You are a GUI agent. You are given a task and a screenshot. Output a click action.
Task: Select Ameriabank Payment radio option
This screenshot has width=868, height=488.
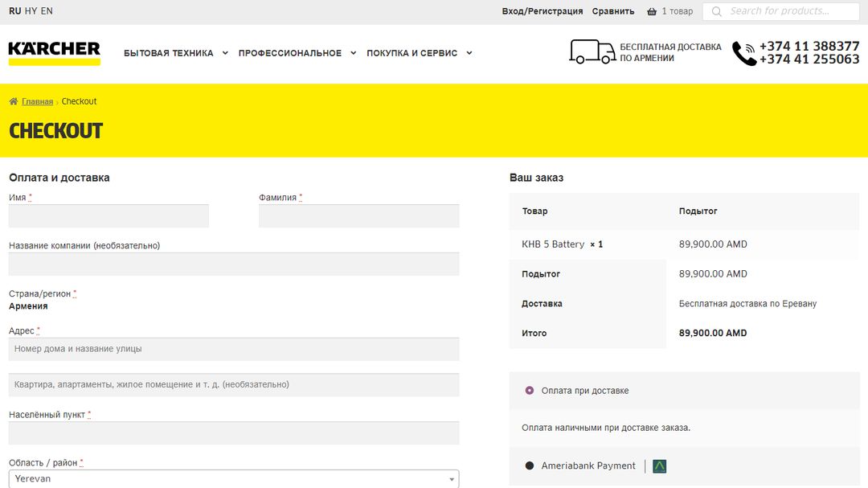(529, 465)
